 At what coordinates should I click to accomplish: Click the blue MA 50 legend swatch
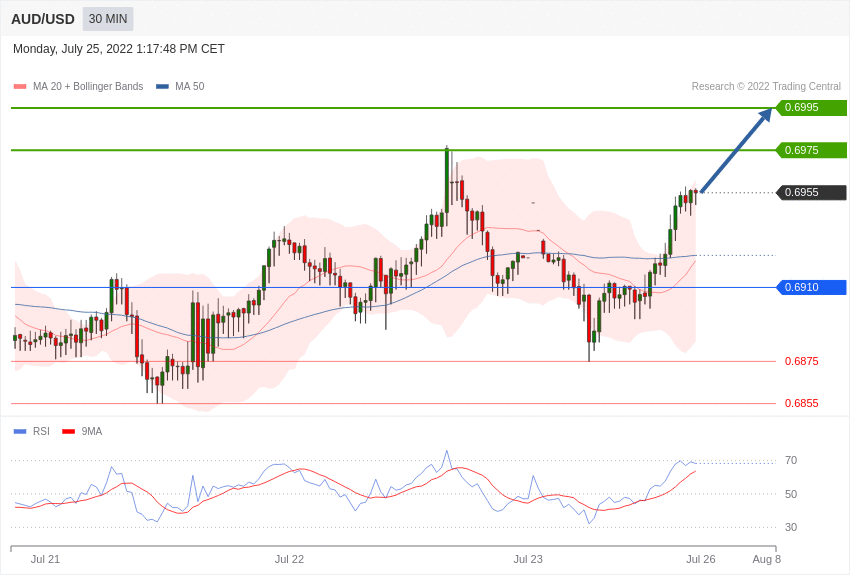click(162, 87)
